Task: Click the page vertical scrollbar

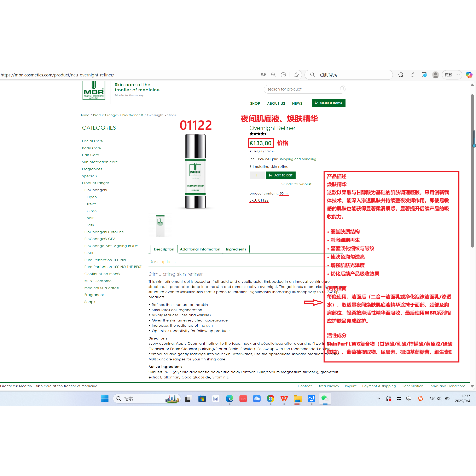Action: pyautogui.click(x=472, y=173)
